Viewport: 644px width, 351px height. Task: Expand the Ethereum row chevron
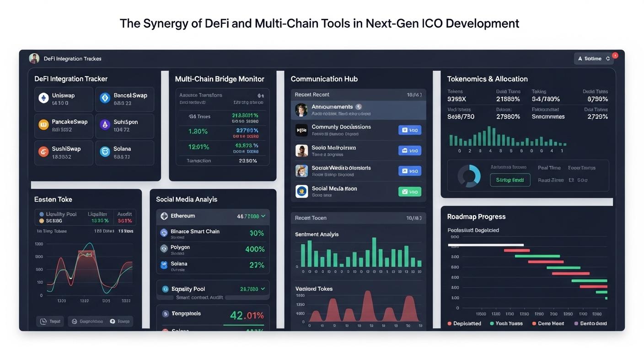click(263, 216)
